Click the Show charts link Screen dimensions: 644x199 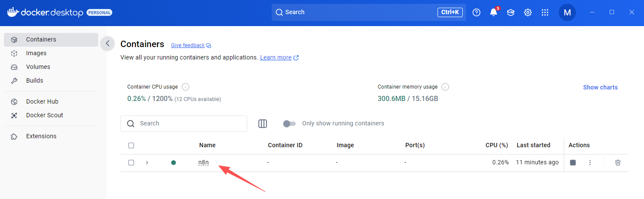pos(600,87)
